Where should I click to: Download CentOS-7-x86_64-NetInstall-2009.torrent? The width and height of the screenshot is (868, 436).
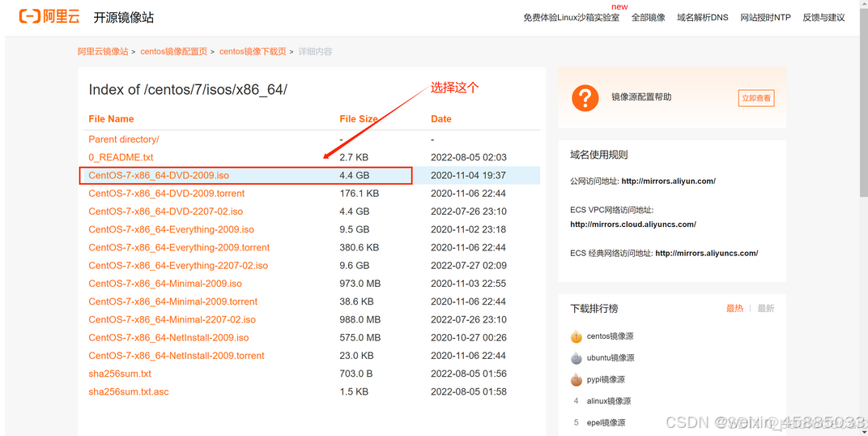coord(177,356)
